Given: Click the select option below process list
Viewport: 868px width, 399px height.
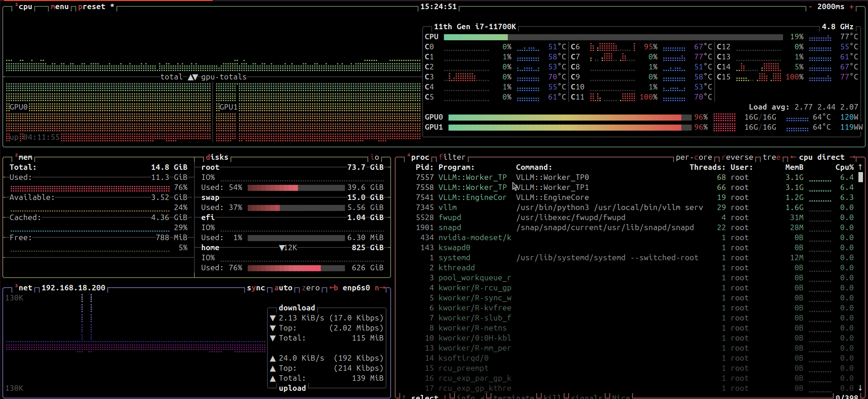Looking at the screenshot, I should (425, 397).
